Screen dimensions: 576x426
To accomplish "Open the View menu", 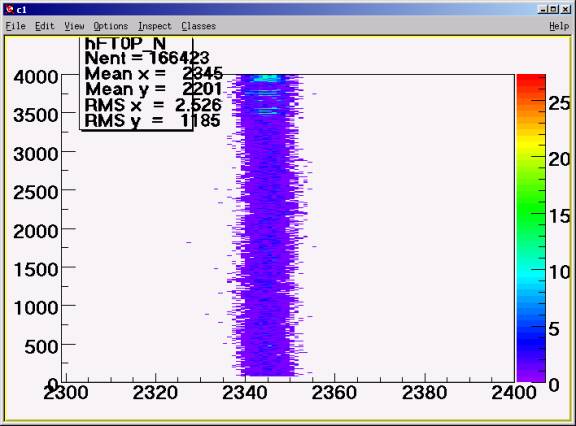I will tap(74, 26).
